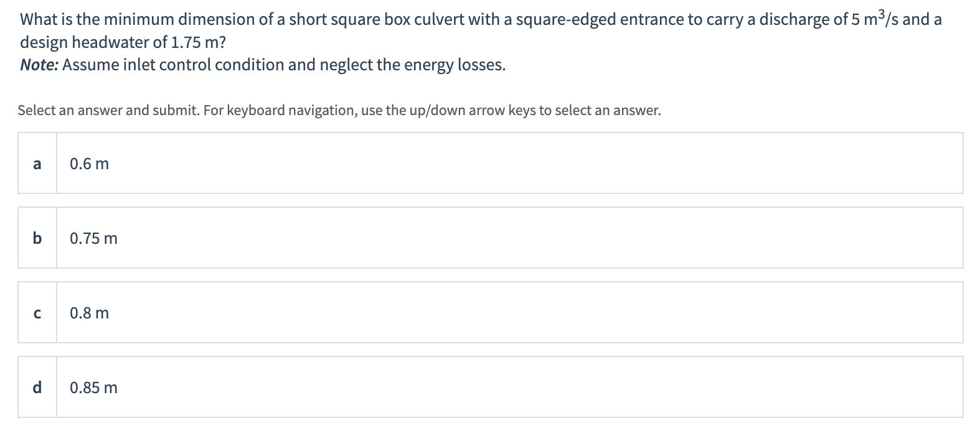The image size is (980, 423).
Task: Click the bold 'Note:' label
Action: [39, 65]
